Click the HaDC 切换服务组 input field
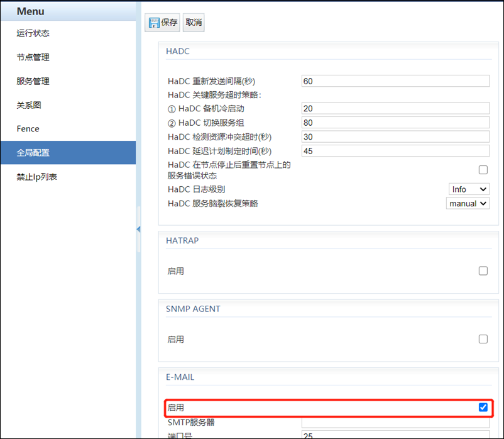This screenshot has width=504, height=439. point(395,123)
